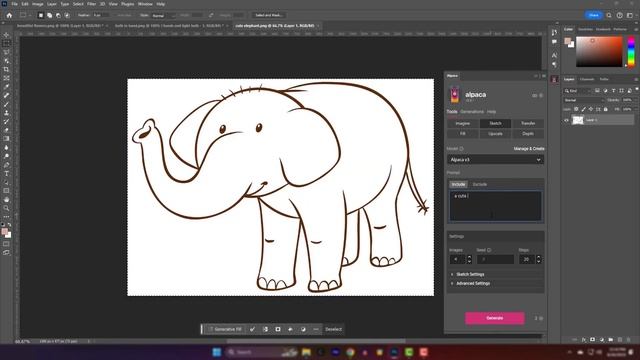
Task: Open the Image menu
Action: [x=38, y=4]
